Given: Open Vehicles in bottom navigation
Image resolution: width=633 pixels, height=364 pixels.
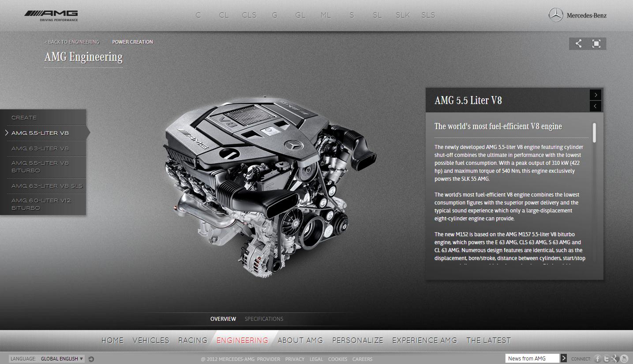Looking at the screenshot, I should click(151, 340).
